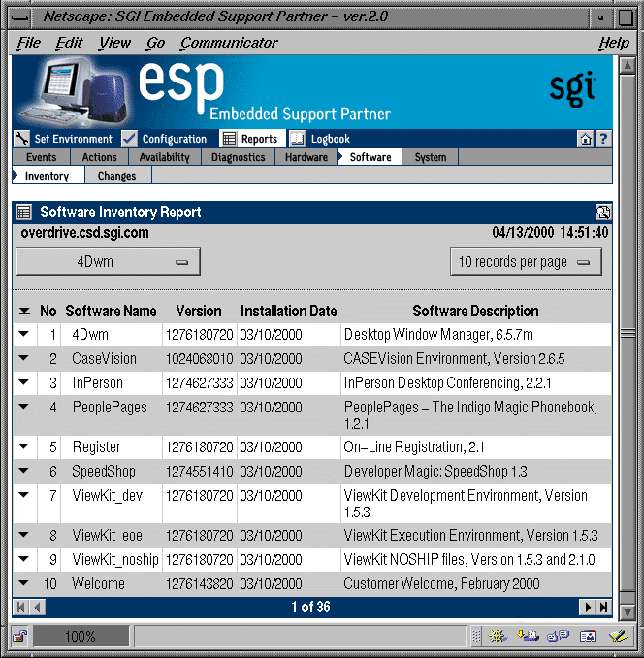Click the Reports table icon
This screenshot has width=644, height=658.
coord(229,139)
